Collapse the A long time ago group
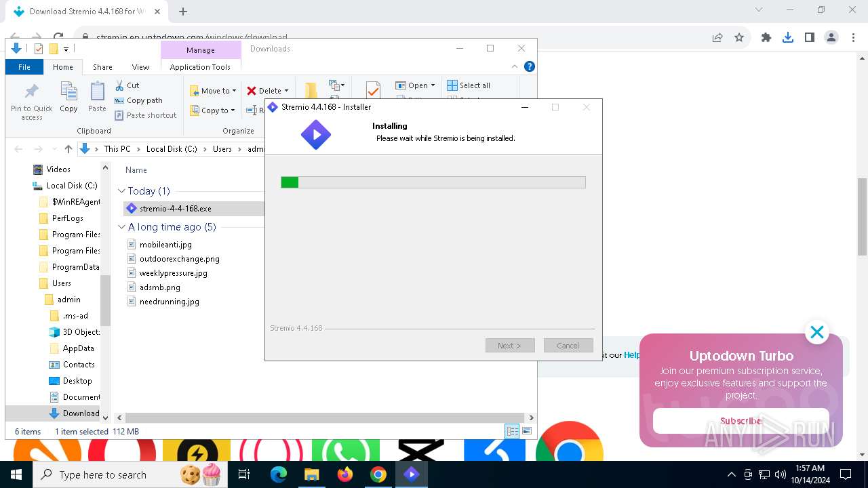Viewport: 868px width, 488px height. (x=122, y=227)
